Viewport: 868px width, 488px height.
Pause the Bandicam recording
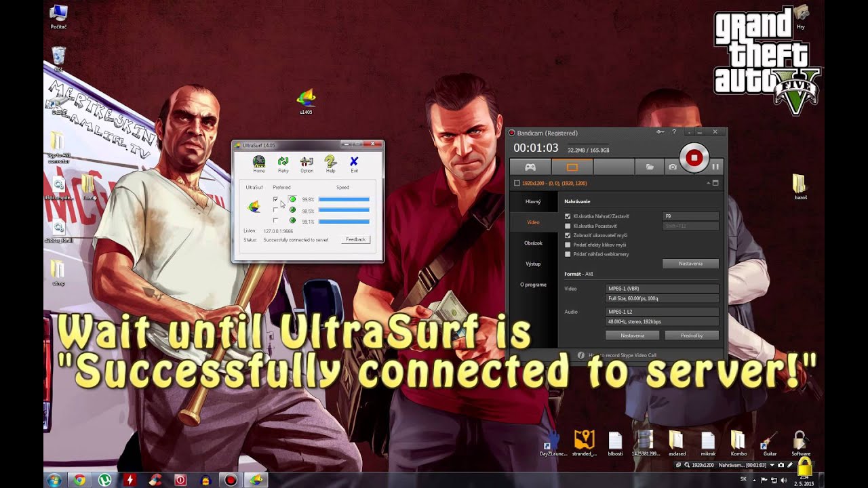715,166
